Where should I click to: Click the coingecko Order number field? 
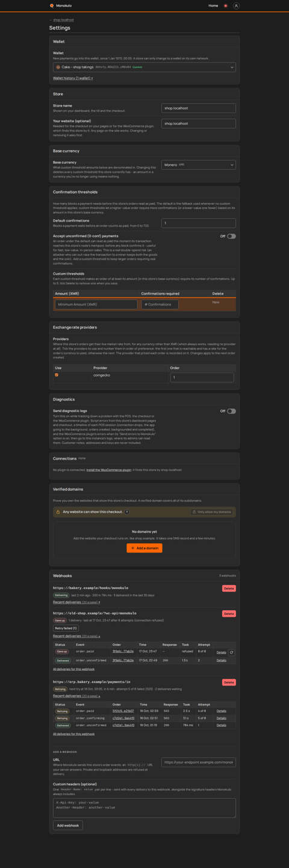202,378
